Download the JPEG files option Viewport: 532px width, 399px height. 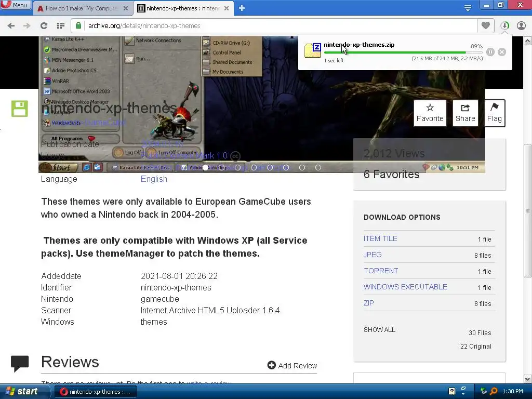[x=373, y=255]
